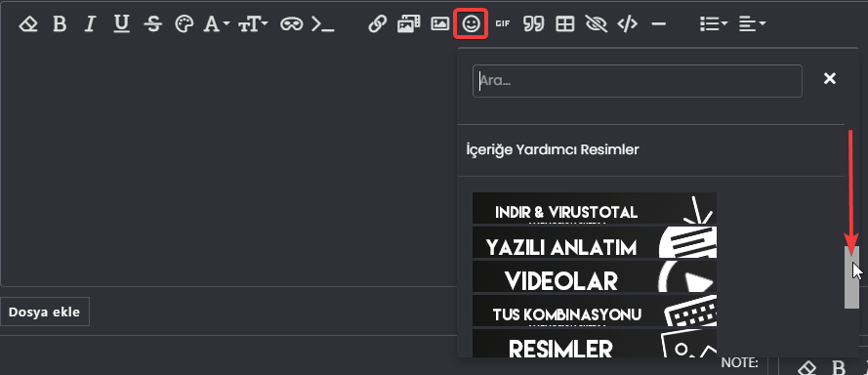Open the text color palette icon
This screenshot has height=375, width=868.
click(185, 23)
